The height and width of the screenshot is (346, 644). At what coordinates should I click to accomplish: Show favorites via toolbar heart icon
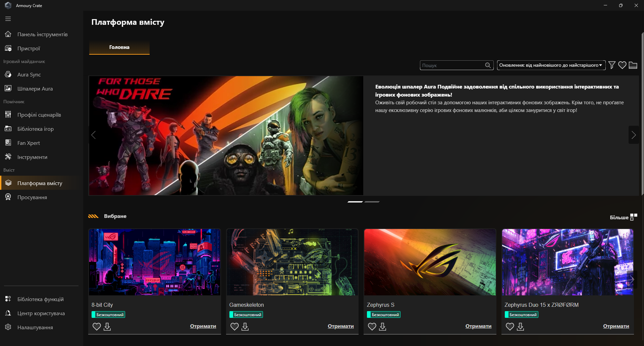tap(622, 65)
